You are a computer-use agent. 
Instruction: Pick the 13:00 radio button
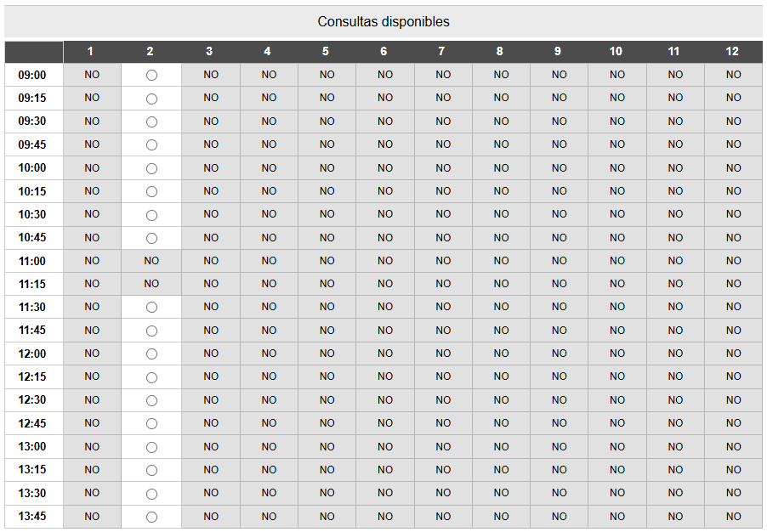pyautogui.click(x=151, y=447)
